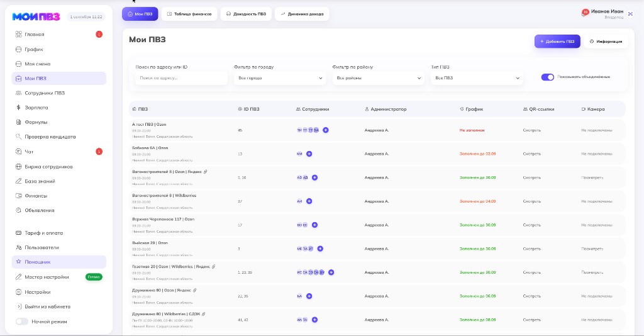
Task: Add employee to Дружинина 80 Wildberries СДЭК row
Action: (314, 320)
